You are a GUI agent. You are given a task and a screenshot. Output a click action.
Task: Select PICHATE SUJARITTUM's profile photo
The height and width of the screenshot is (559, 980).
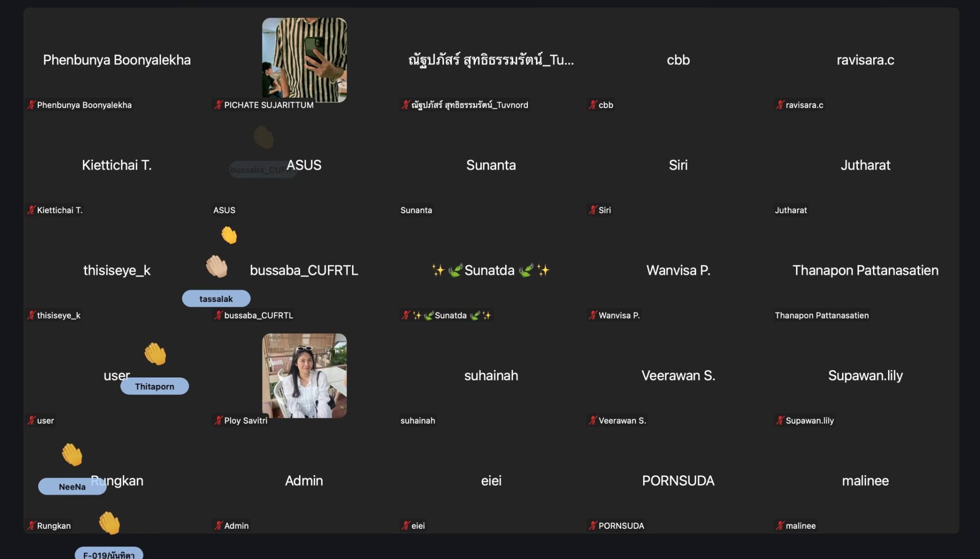point(304,60)
